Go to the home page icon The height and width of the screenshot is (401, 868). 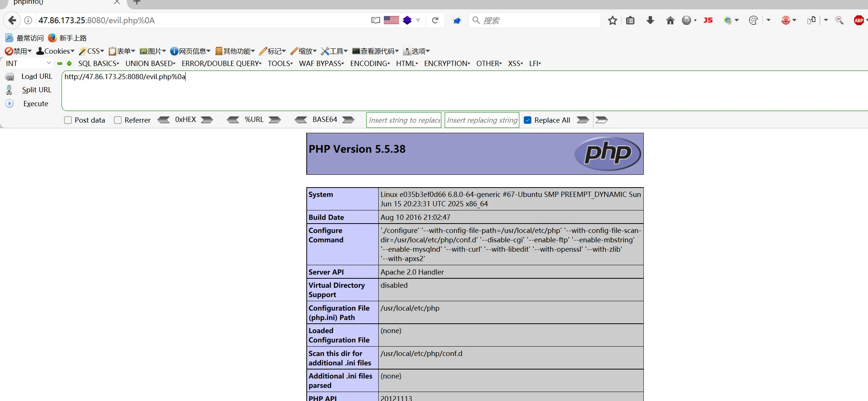tap(670, 20)
